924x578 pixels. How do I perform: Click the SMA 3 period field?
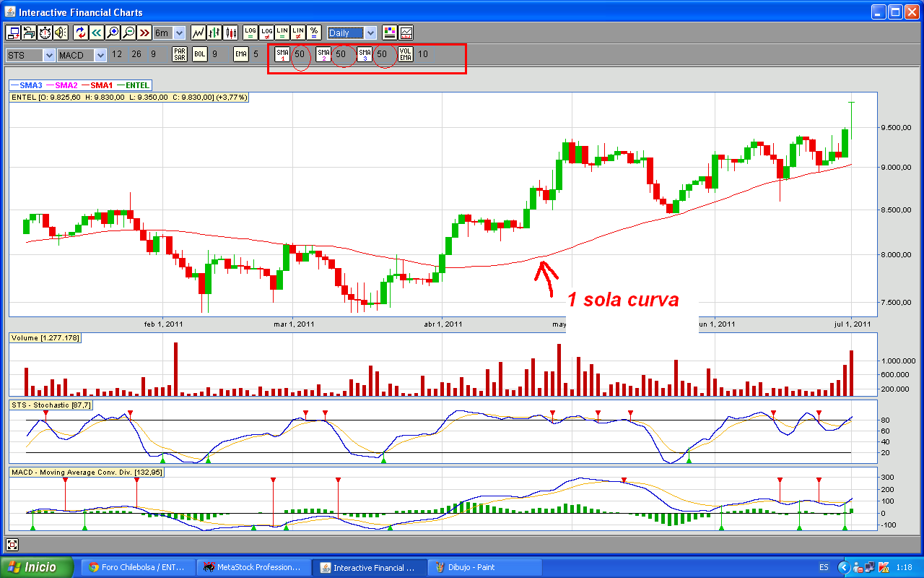pyautogui.click(x=383, y=54)
